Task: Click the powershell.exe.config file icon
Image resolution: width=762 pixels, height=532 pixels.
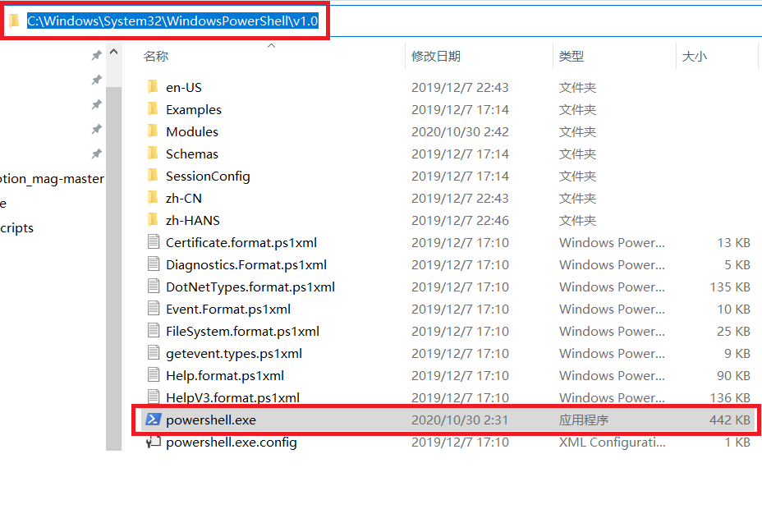Action: (154, 442)
